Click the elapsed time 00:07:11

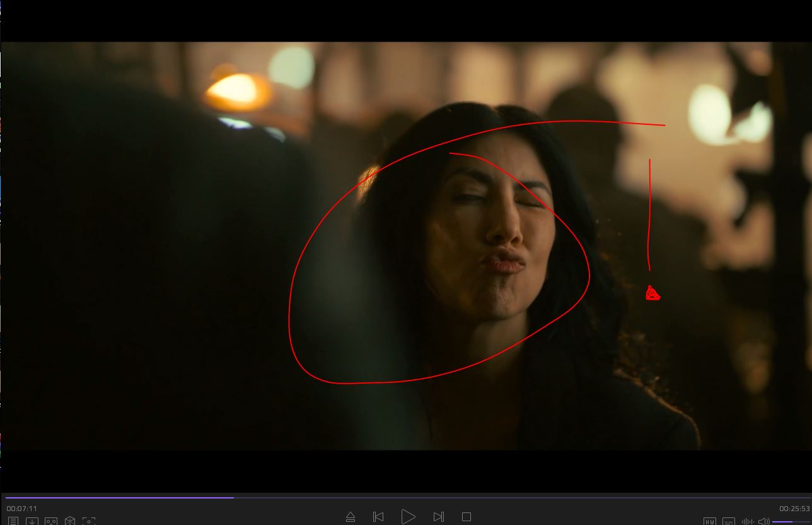tap(22, 509)
